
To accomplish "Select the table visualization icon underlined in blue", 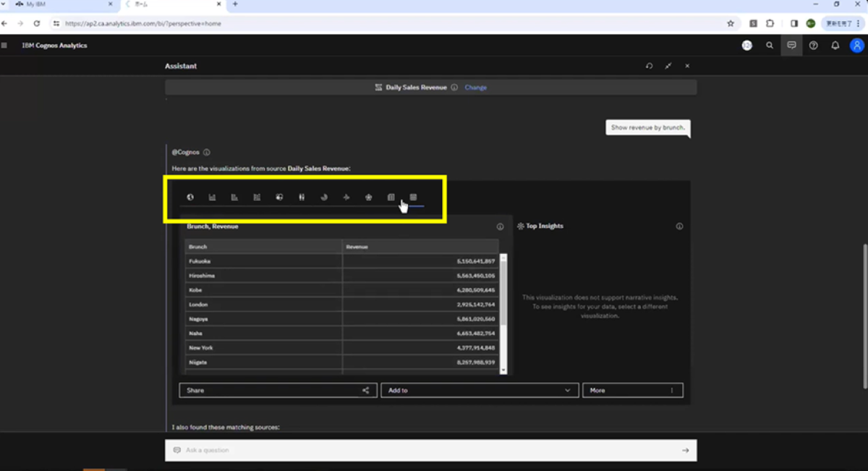I will tap(413, 197).
